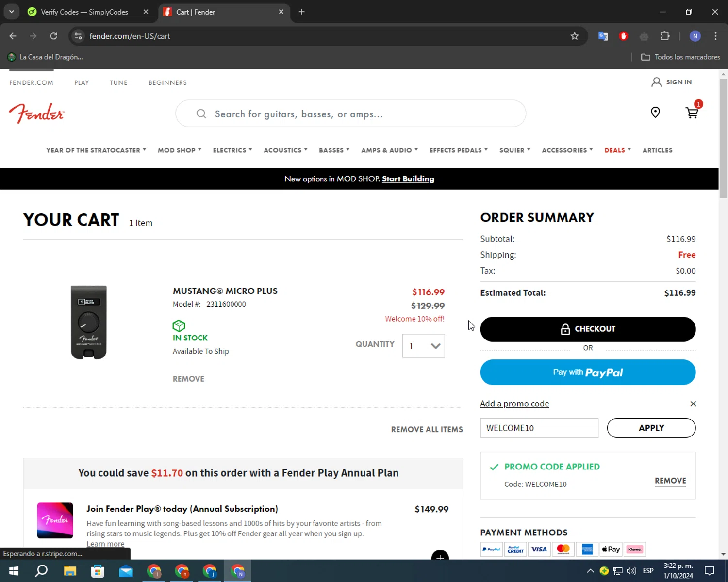Remove the Mustang Micro Plus item

pyautogui.click(x=188, y=379)
